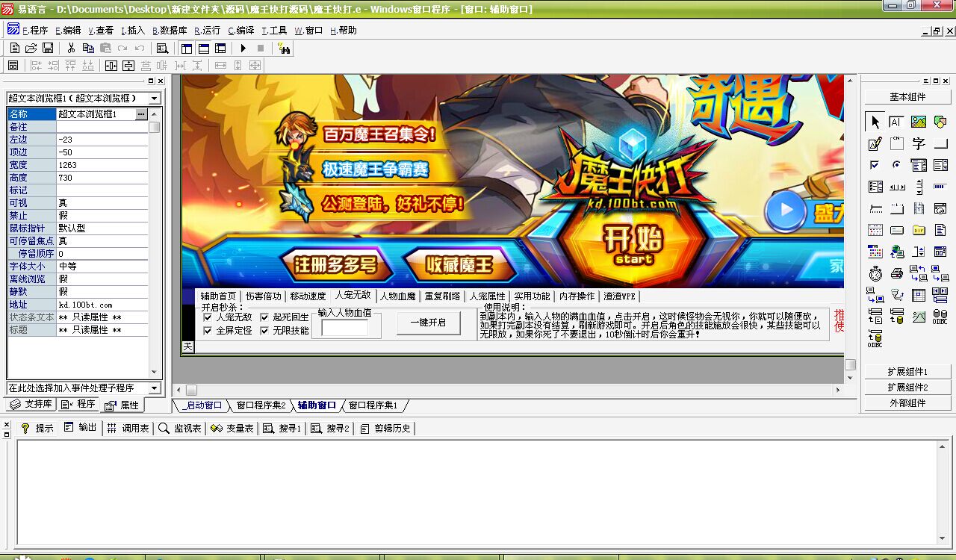Image resolution: width=956 pixels, height=560 pixels.
Task: Open a file with the folder icon
Action: (x=31, y=49)
